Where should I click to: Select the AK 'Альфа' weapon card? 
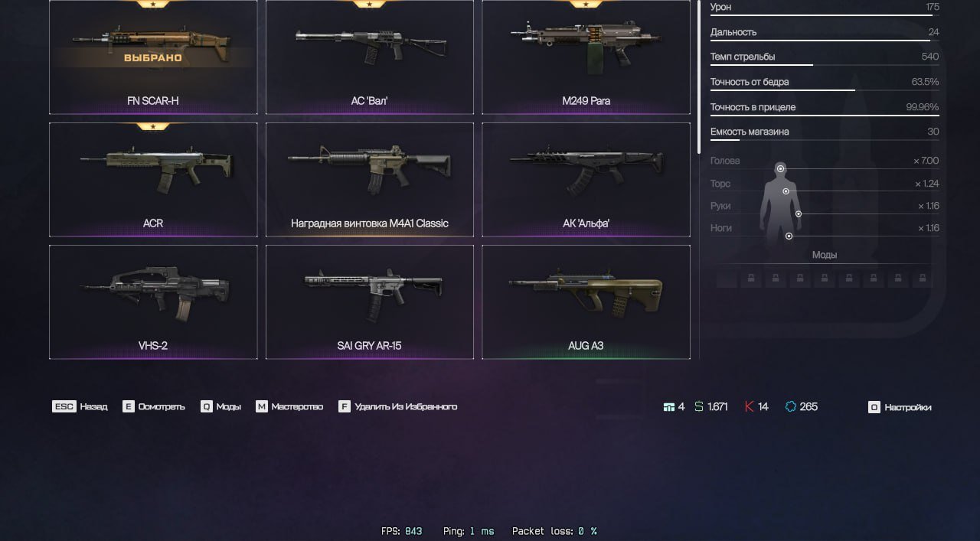[586, 180]
